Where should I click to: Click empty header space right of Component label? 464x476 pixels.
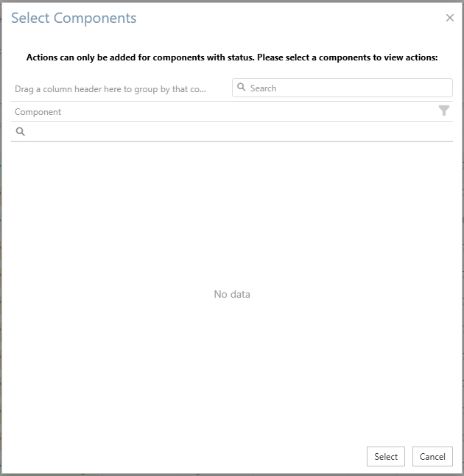coord(243,112)
